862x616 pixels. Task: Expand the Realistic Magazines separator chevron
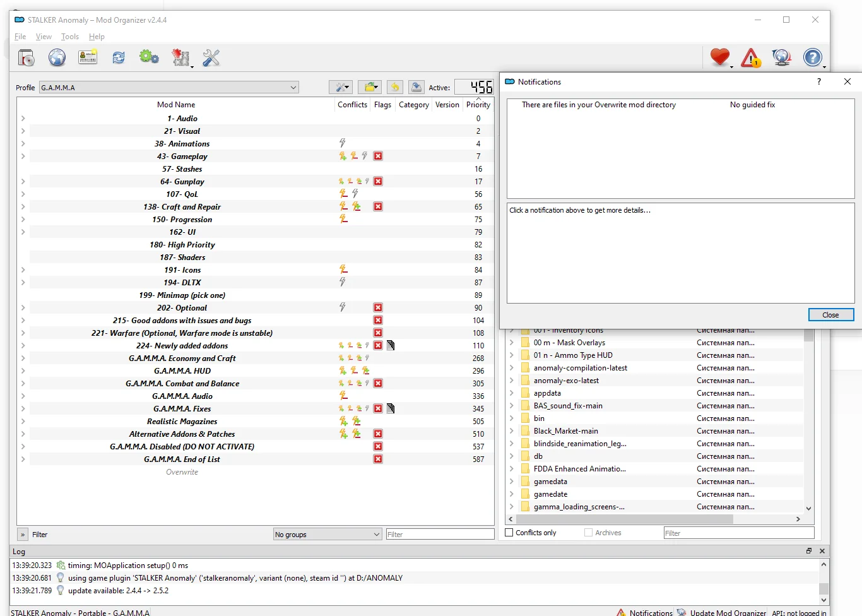tap(23, 421)
